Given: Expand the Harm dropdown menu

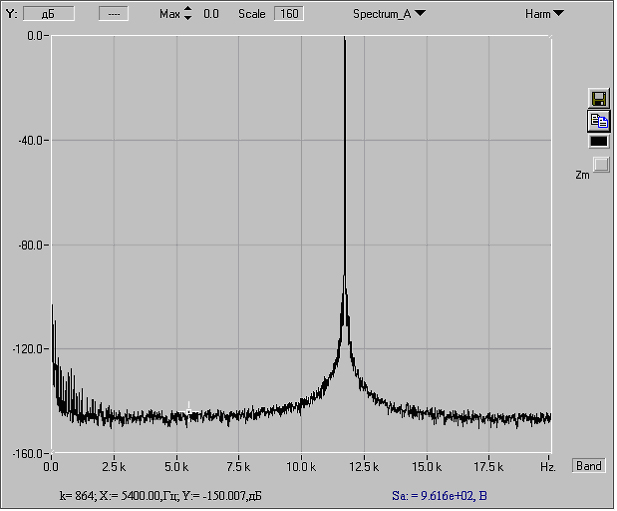Looking at the screenshot, I should [544, 14].
